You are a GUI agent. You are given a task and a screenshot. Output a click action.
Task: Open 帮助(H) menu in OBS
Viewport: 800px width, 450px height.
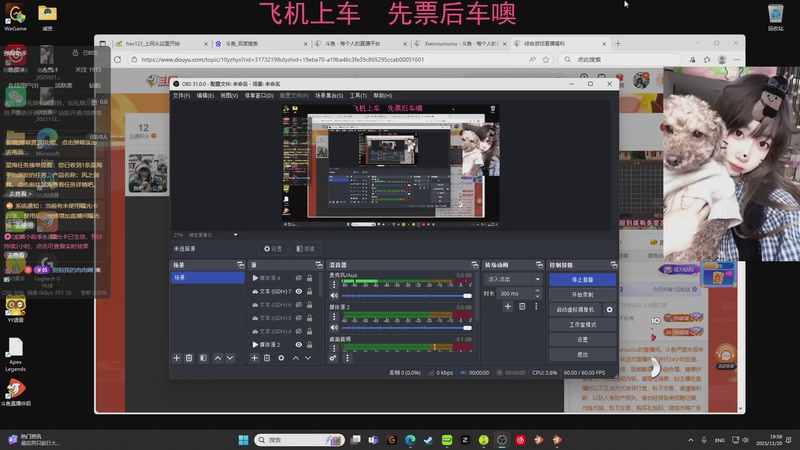pyautogui.click(x=383, y=95)
